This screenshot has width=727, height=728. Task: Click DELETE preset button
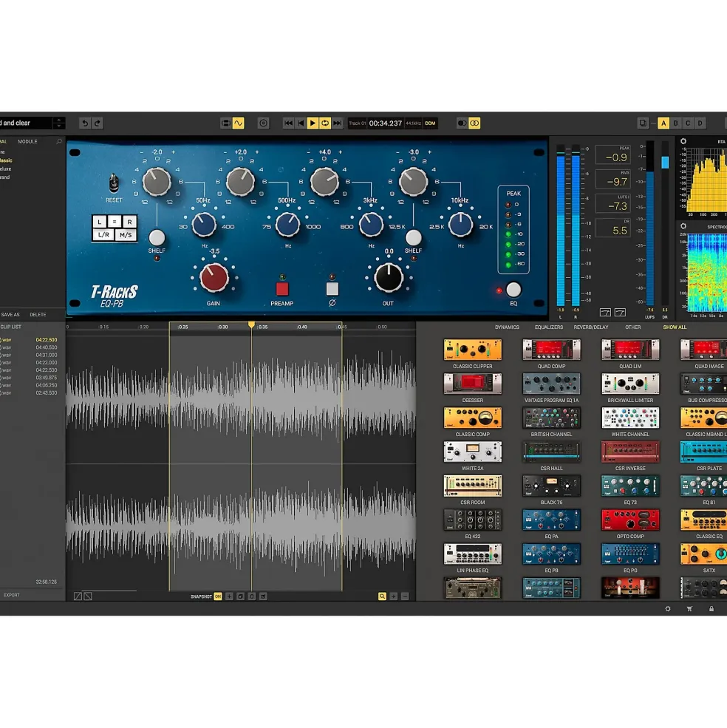click(38, 315)
